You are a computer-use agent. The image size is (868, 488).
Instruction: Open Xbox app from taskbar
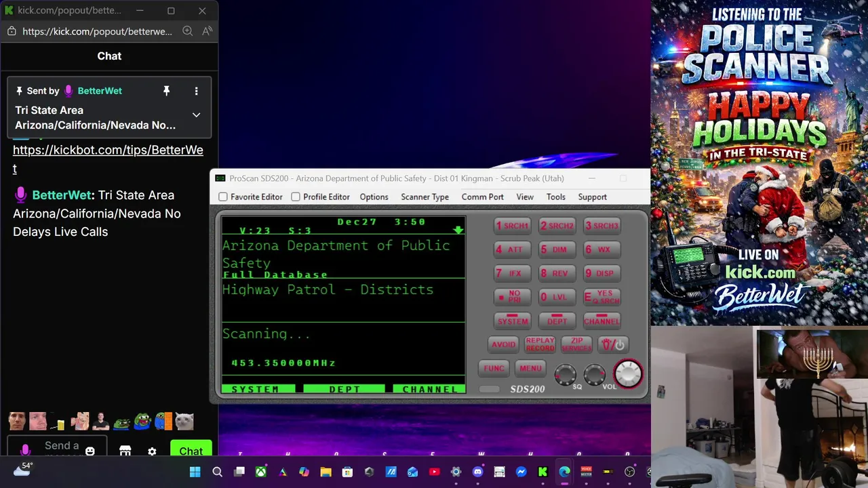click(x=260, y=472)
